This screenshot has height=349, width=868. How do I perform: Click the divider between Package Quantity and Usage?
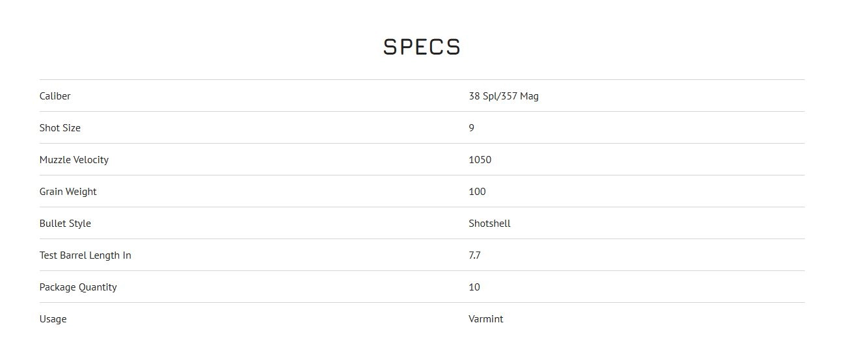click(422, 303)
